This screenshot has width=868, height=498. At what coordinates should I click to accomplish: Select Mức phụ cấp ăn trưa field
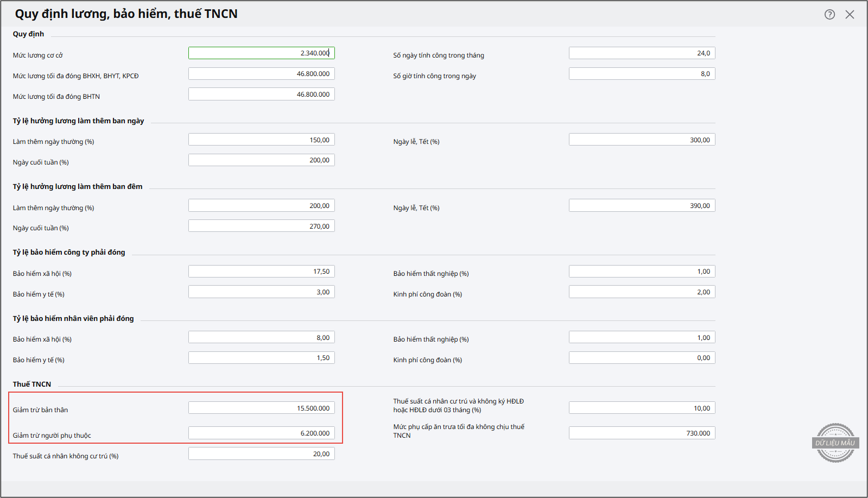point(642,433)
